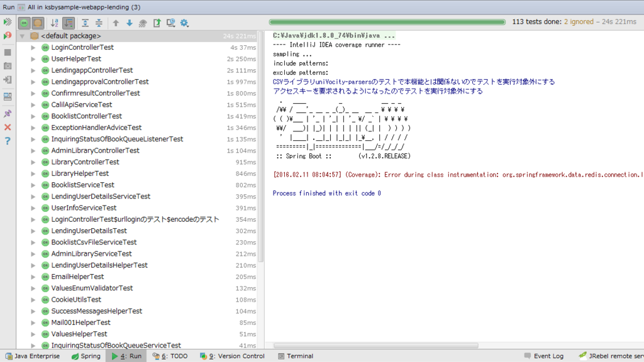Go to previous failed test
Image resolution: width=644 pixels, height=362 pixels.
tap(116, 23)
